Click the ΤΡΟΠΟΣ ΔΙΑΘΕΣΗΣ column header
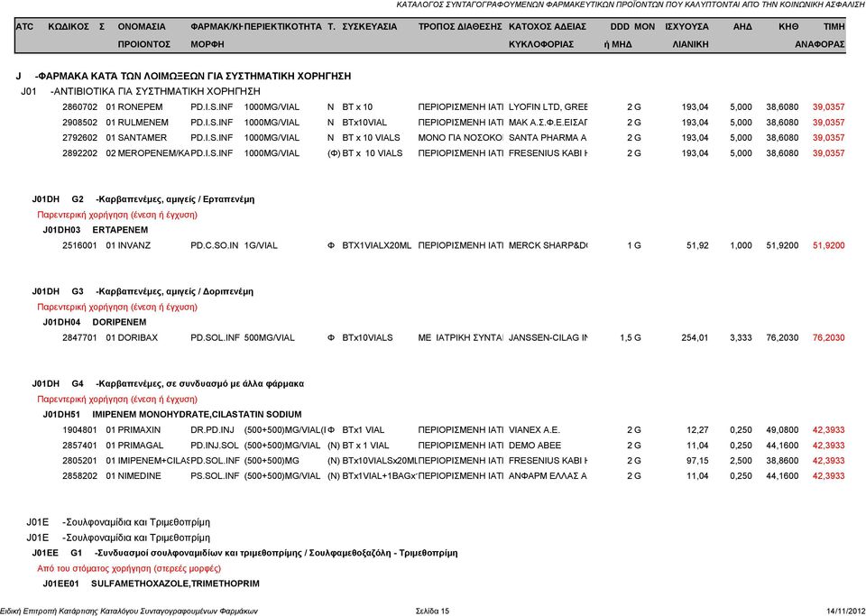This screenshot has width=866, height=616. pyautogui.click(x=460, y=26)
